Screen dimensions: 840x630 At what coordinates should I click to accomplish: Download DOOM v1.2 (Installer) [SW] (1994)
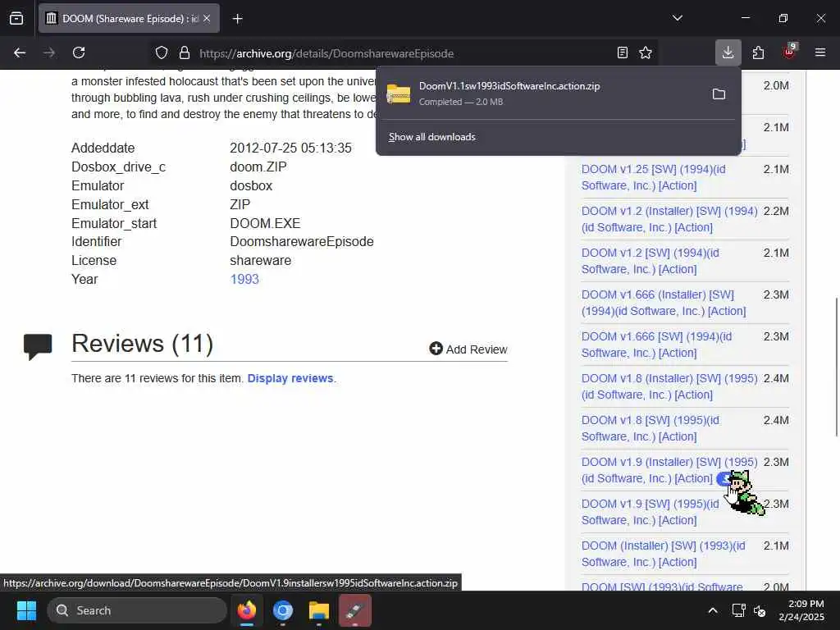click(x=669, y=219)
